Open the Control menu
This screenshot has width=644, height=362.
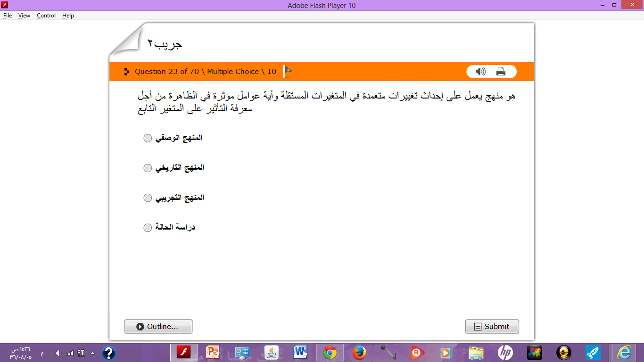pos(46,16)
